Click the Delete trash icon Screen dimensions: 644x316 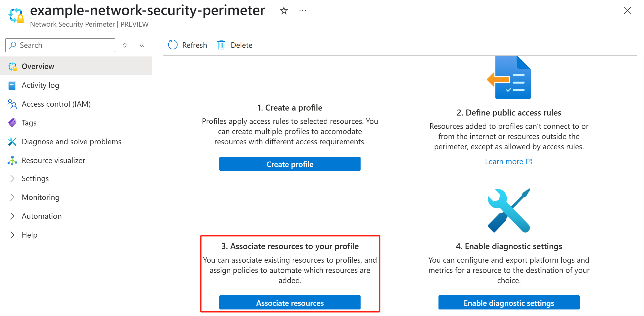coord(221,45)
